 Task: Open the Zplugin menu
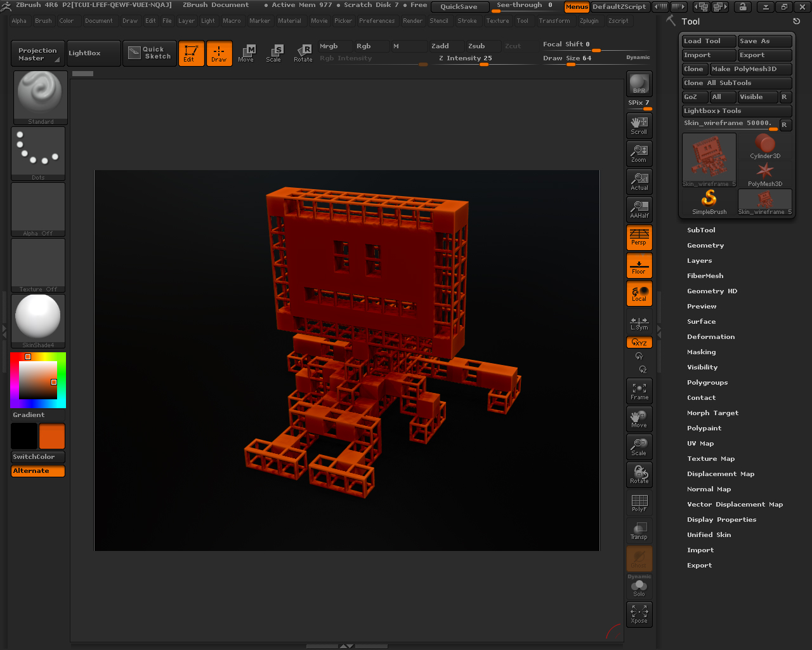[x=589, y=21]
